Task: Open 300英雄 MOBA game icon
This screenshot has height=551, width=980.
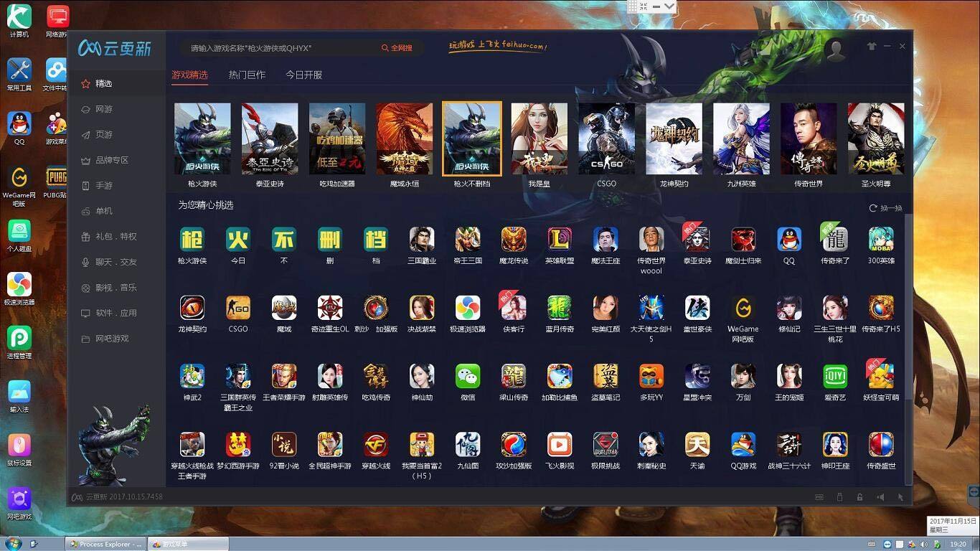Action: click(881, 239)
